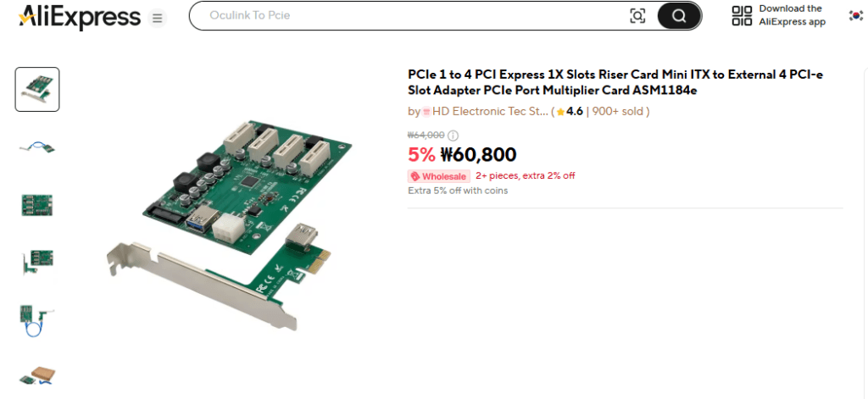Click the Download the AliExpress app link
The image size is (868, 399).
pyautogui.click(x=792, y=15)
